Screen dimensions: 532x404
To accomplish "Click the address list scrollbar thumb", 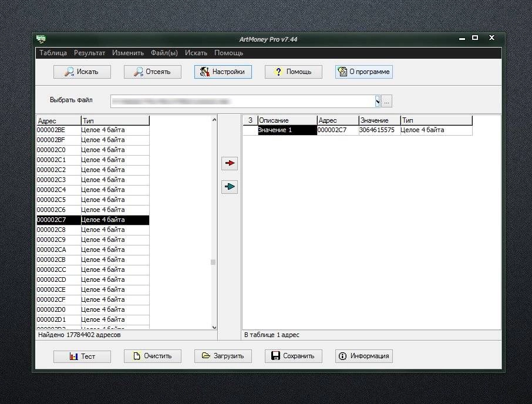I will [x=213, y=262].
